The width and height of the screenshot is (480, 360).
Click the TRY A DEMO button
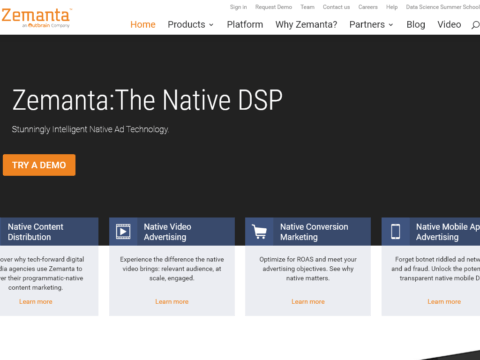[39, 165]
